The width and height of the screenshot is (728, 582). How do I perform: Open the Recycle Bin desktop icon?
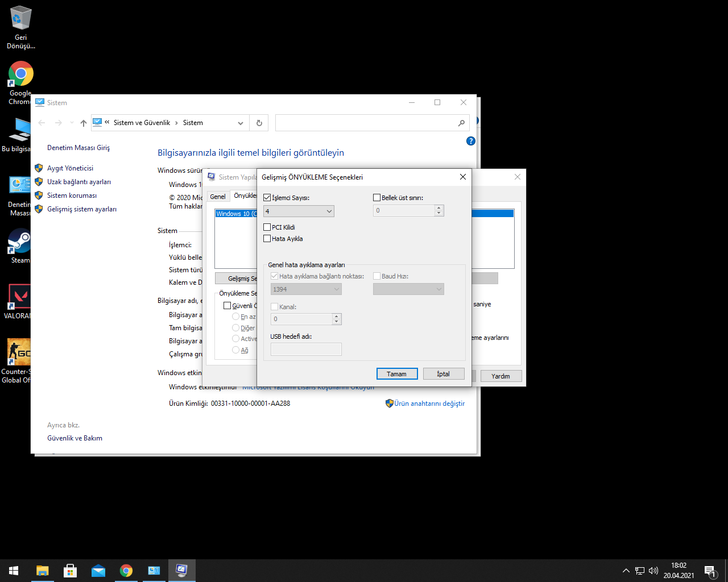click(21, 27)
